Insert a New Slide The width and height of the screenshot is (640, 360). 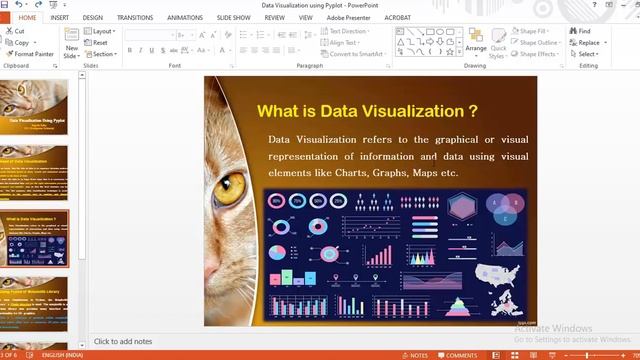72,43
